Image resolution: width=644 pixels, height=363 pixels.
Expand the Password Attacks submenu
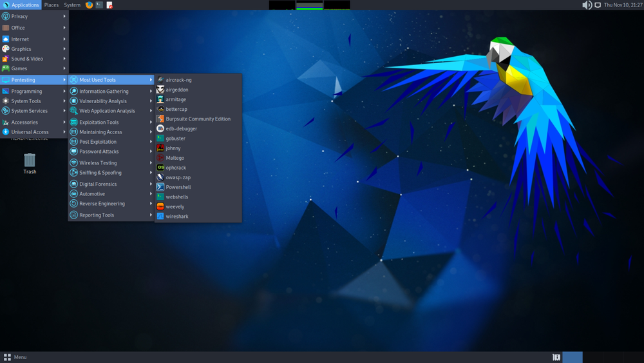click(x=111, y=152)
